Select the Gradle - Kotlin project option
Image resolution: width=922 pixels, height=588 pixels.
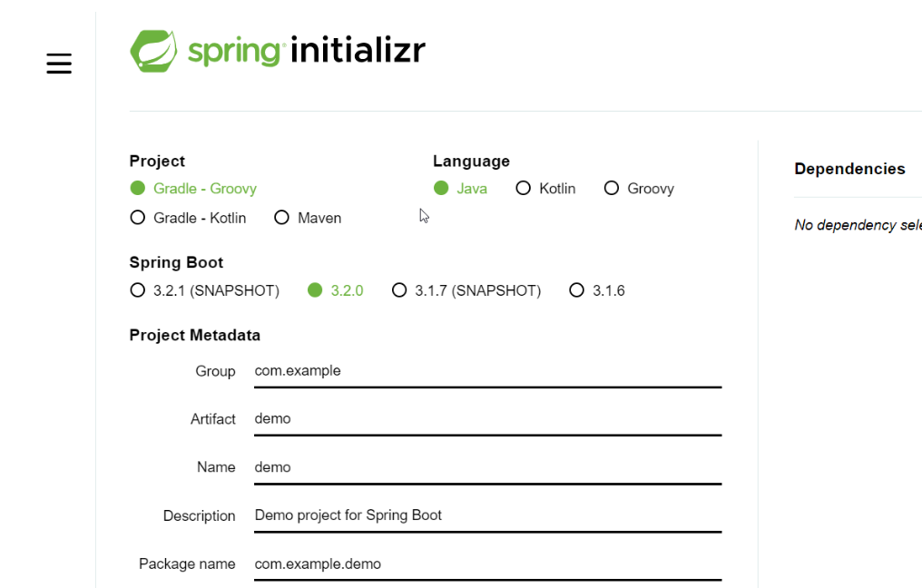(x=188, y=218)
